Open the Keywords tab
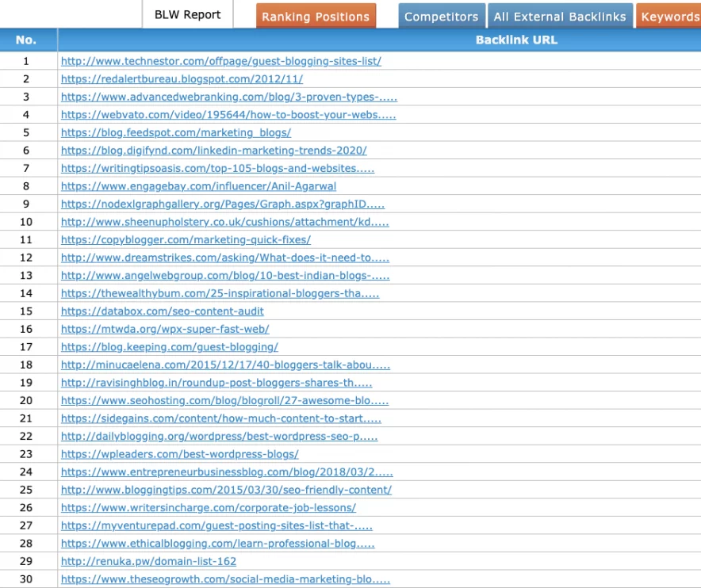The image size is (701, 588). [x=669, y=17]
